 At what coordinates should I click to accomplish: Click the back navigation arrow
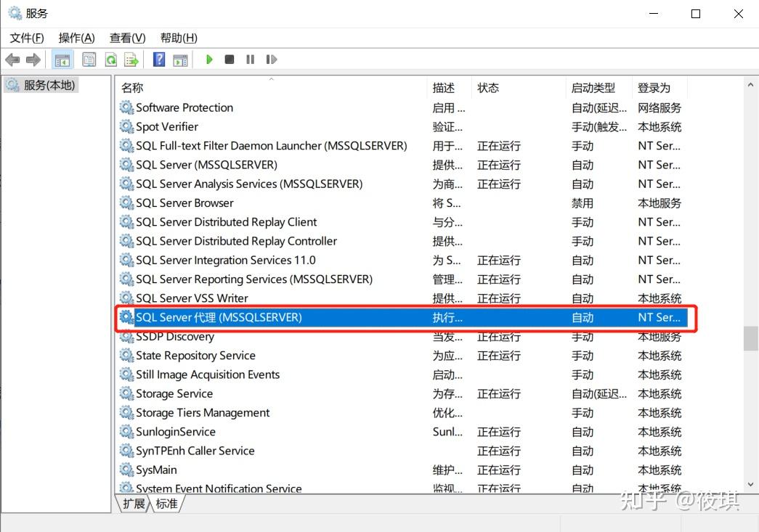click(x=12, y=59)
